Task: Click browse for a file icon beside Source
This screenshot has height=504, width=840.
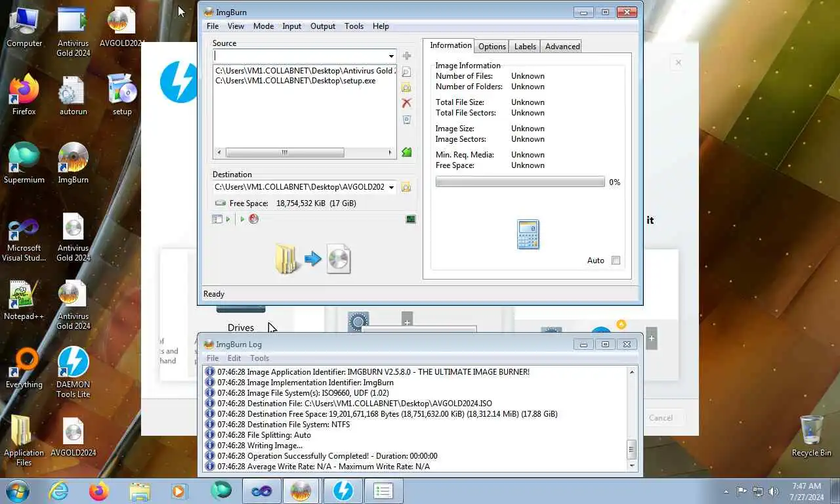Action: click(407, 72)
